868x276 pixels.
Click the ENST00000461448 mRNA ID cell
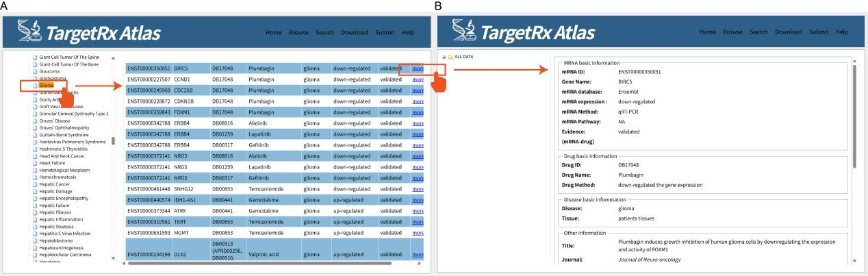149,188
